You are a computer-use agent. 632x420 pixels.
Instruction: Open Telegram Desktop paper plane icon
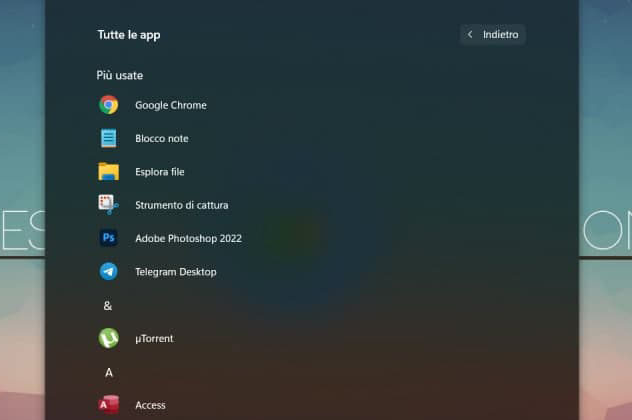(x=108, y=272)
